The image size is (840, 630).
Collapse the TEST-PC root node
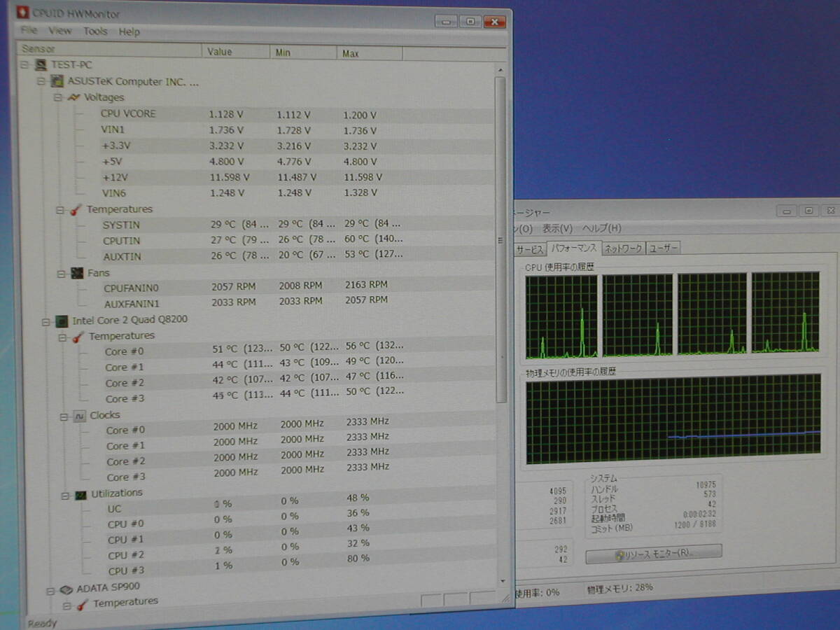click(25, 65)
